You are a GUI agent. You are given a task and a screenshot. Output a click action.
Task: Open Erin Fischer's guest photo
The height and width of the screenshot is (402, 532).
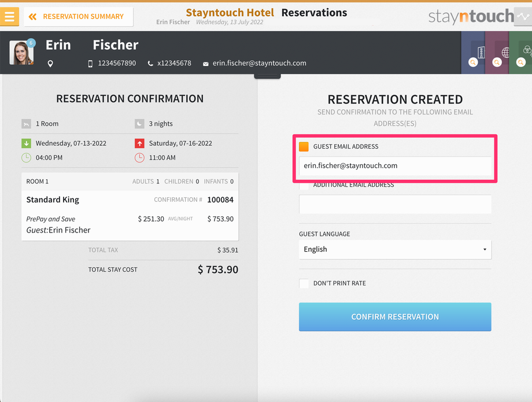tap(21, 53)
